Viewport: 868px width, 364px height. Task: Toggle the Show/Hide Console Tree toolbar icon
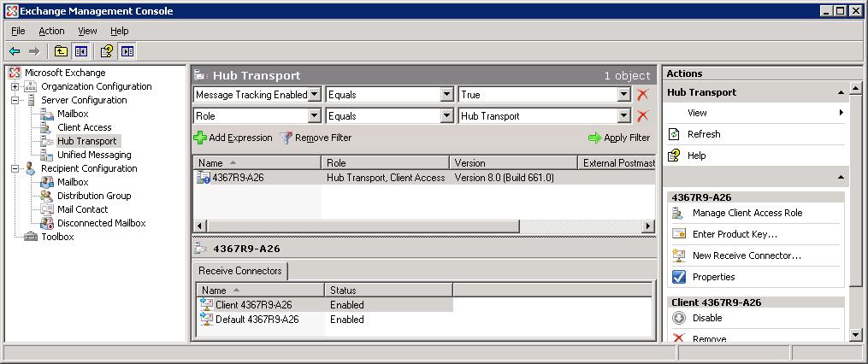click(x=81, y=51)
